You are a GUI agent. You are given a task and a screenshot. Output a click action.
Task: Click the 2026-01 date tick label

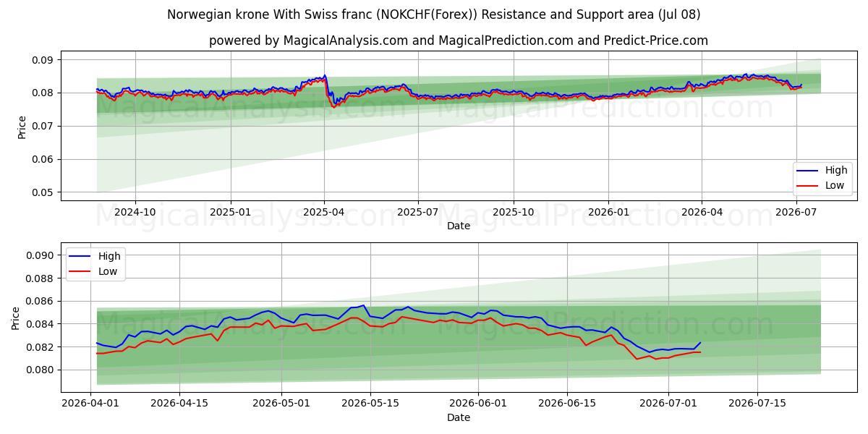[608, 212]
